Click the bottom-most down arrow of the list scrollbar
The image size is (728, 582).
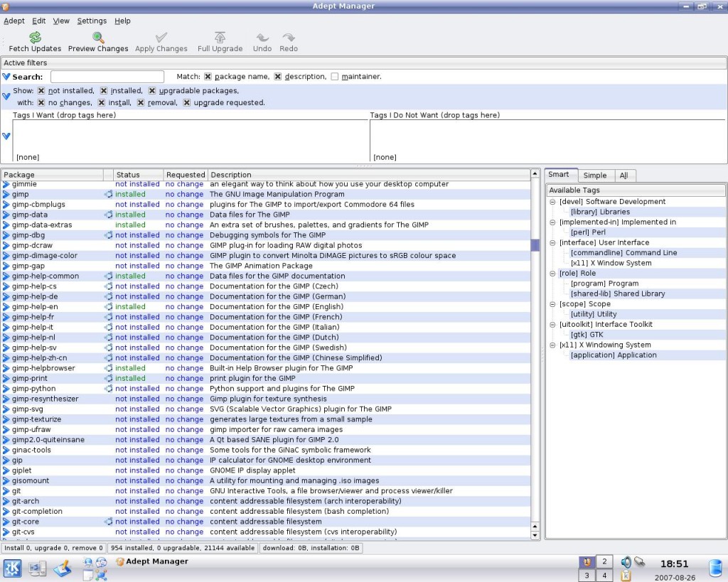pyautogui.click(x=535, y=535)
